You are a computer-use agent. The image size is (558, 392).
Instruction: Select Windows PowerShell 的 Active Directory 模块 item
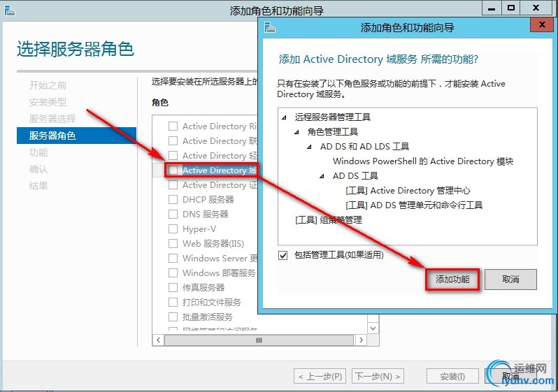[423, 161]
